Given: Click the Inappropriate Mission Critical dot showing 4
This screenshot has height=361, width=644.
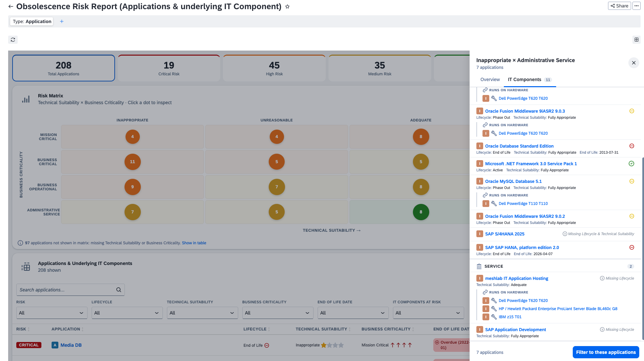Looking at the screenshot, I should [x=133, y=137].
